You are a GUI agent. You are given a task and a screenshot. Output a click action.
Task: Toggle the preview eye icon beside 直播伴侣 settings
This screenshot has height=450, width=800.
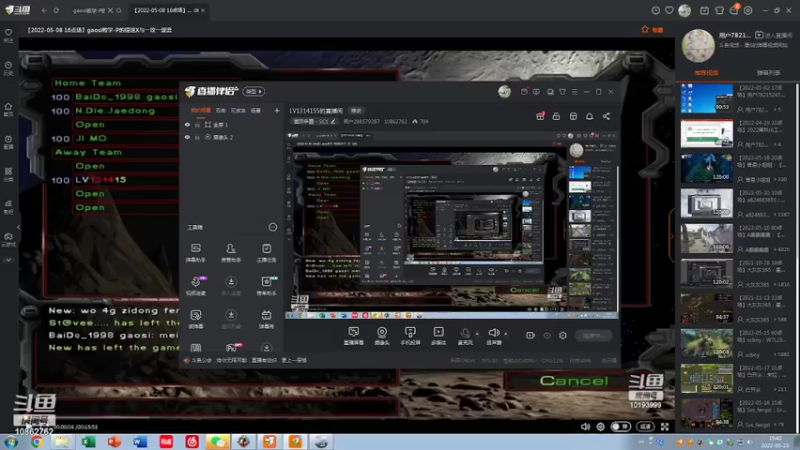547,336
